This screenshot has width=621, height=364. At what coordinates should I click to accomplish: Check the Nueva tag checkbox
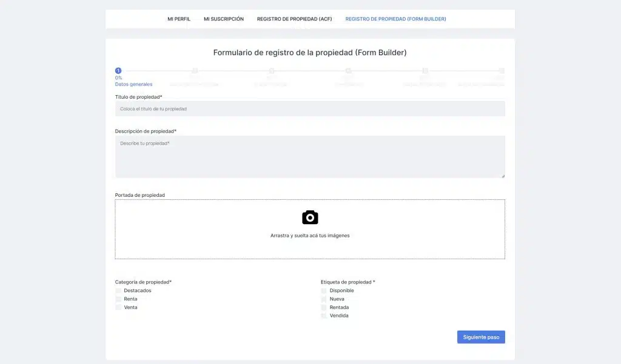click(324, 299)
